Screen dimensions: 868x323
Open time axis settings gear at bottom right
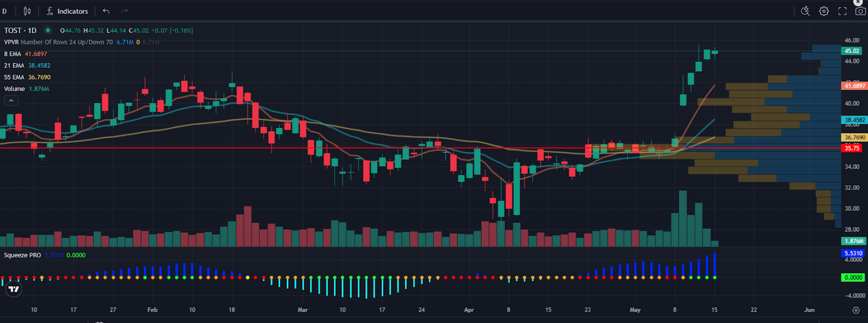pyautogui.click(x=856, y=310)
